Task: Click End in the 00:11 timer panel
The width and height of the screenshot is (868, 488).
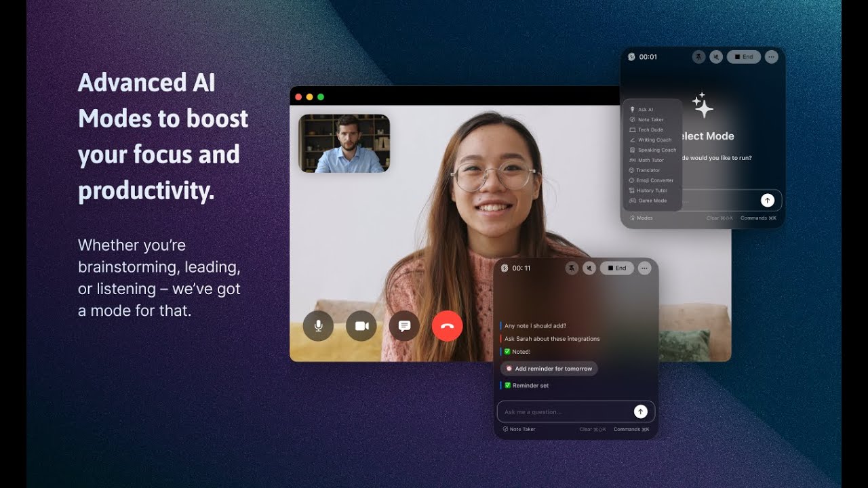Action: (617, 268)
